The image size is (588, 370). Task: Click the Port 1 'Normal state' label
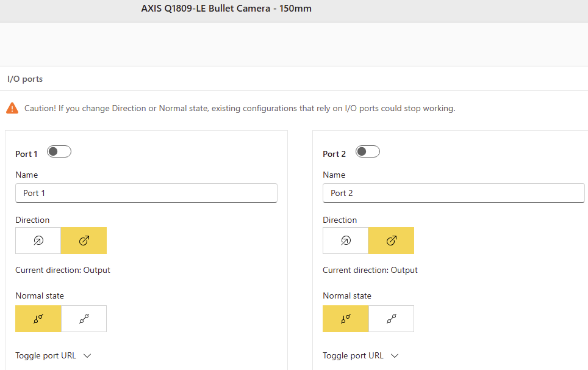click(x=40, y=296)
